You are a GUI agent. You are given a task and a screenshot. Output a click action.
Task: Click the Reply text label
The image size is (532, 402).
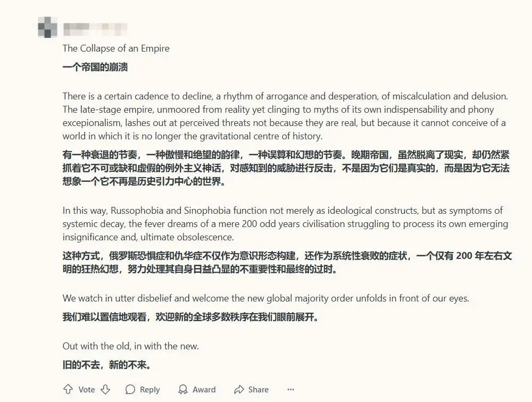149,389
